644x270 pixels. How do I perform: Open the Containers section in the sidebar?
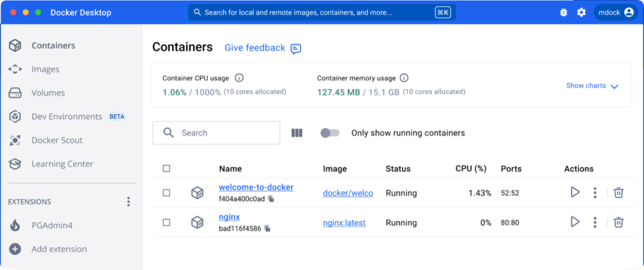(54, 45)
